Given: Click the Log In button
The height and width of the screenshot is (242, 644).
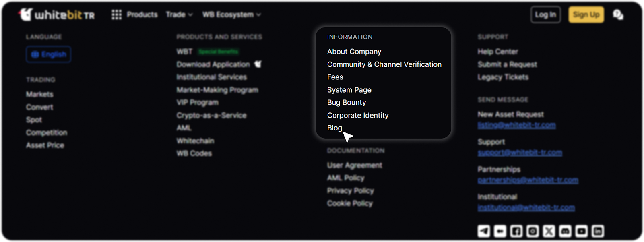Looking at the screenshot, I should [545, 15].
